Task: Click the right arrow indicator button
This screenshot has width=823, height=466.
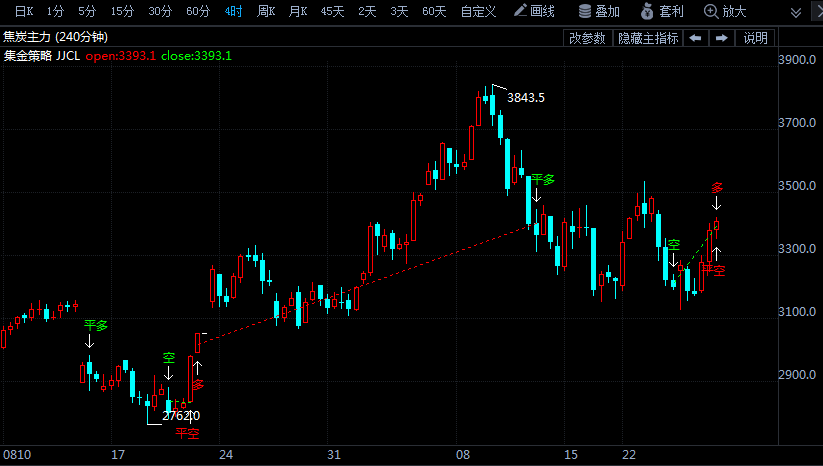Action: [x=722, y=38]
